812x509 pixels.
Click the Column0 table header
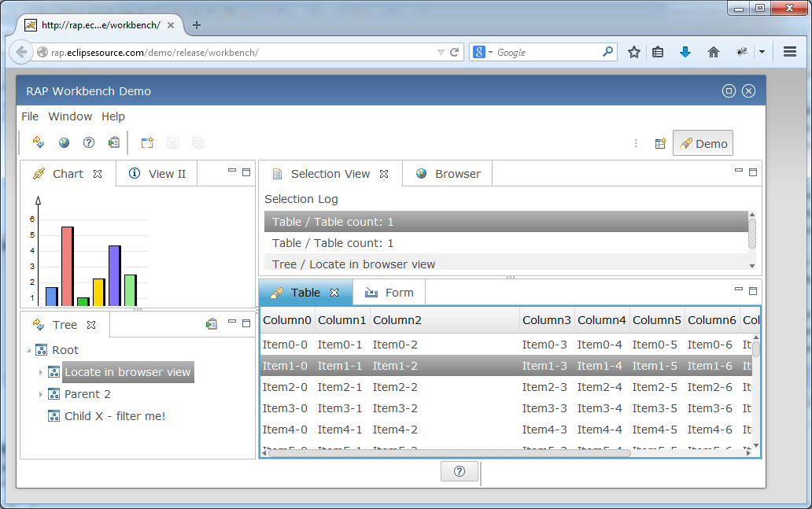coord(287,320)
